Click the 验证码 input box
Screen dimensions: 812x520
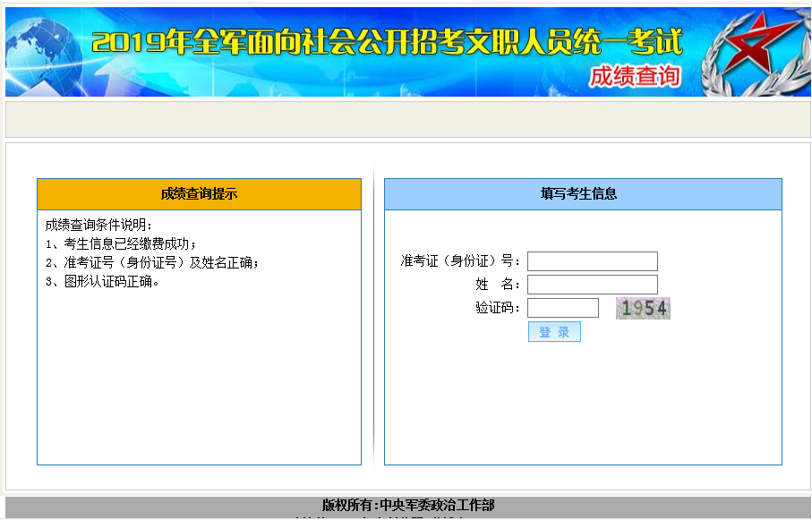click(x=562, y=308)
